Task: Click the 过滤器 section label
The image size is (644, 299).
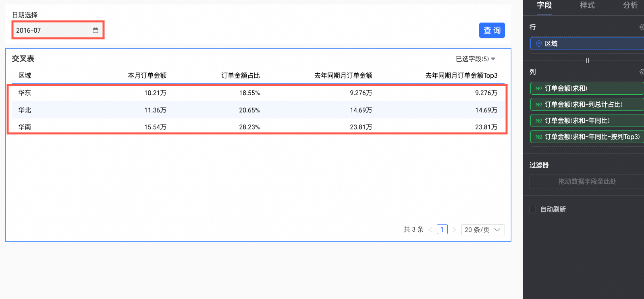Action: tap(539, 165)
